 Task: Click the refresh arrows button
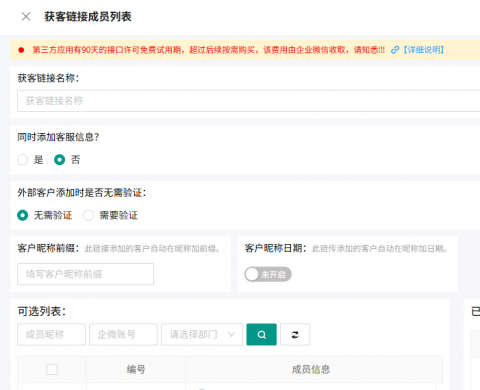point(295,334)
